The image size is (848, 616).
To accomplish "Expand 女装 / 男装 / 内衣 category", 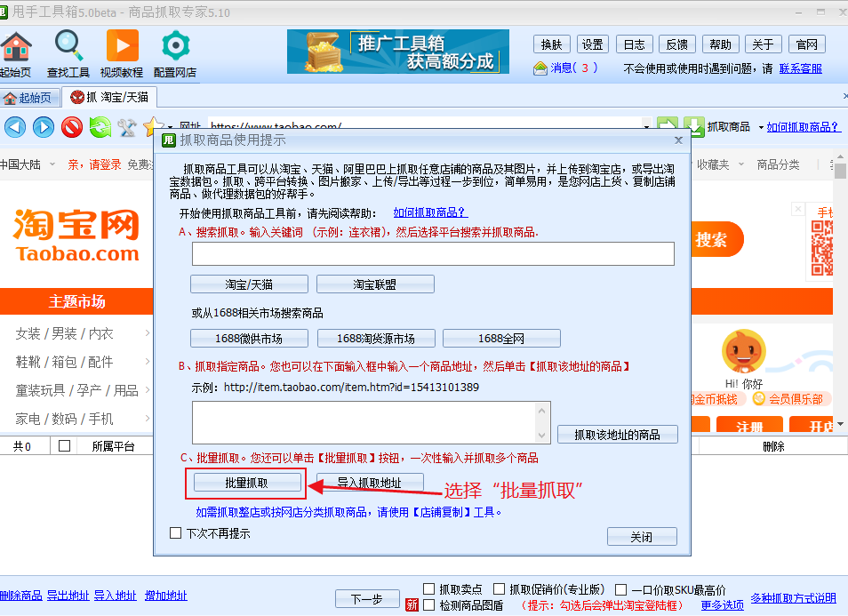I will click(x=147, y=333).
